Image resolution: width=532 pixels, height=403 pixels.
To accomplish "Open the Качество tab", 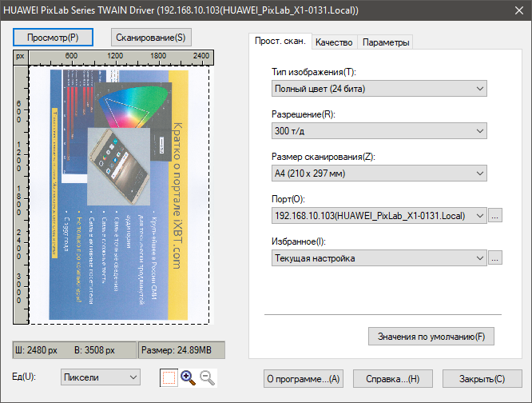I will (x=334, y=42).
